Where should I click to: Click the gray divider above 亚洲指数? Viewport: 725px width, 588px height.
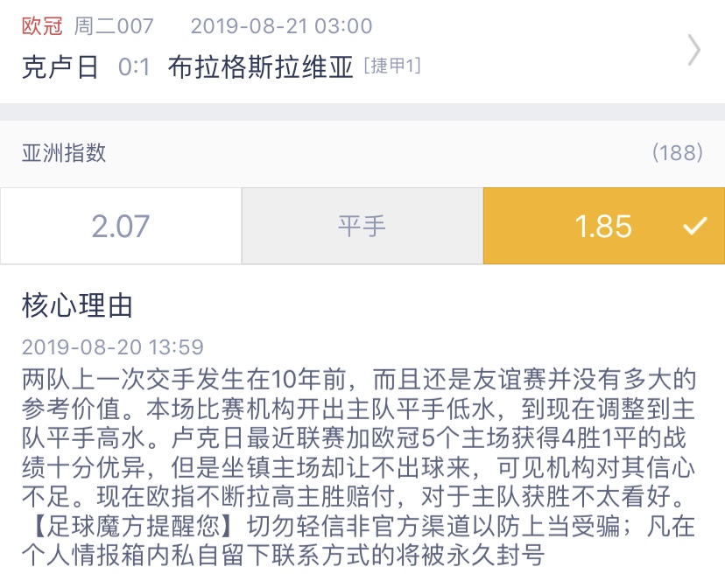362,112
